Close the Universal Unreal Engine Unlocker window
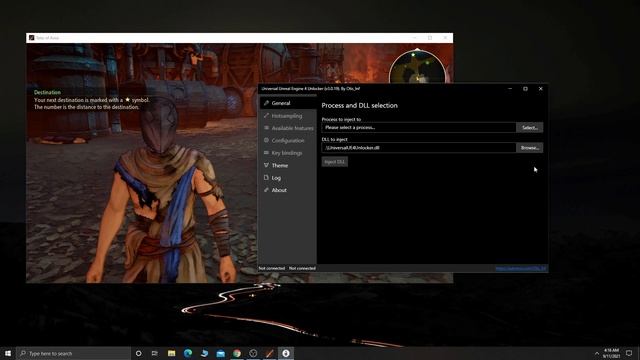Screen dimensions: 640x360 tap(540, 89)
